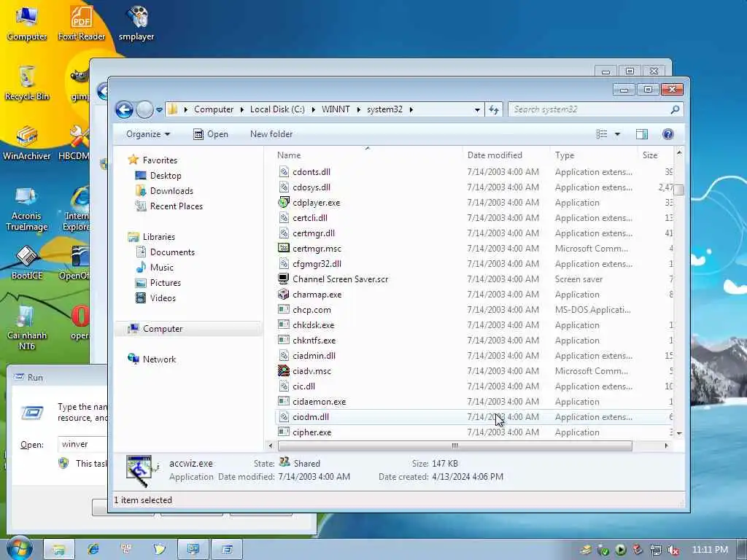Select Music library
The width and height of the screenshot is (747, 560).
coord(155,267)
